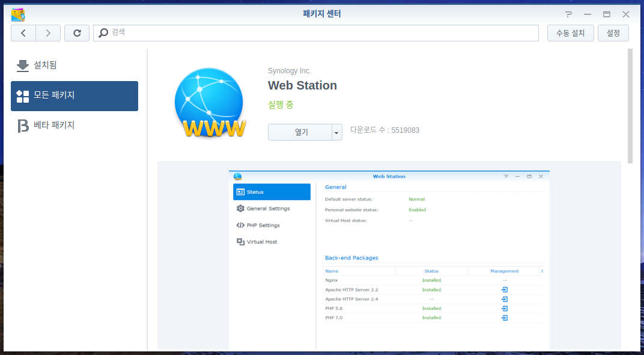Click the Web Station globe WWW icon

(x=210, y=103)
